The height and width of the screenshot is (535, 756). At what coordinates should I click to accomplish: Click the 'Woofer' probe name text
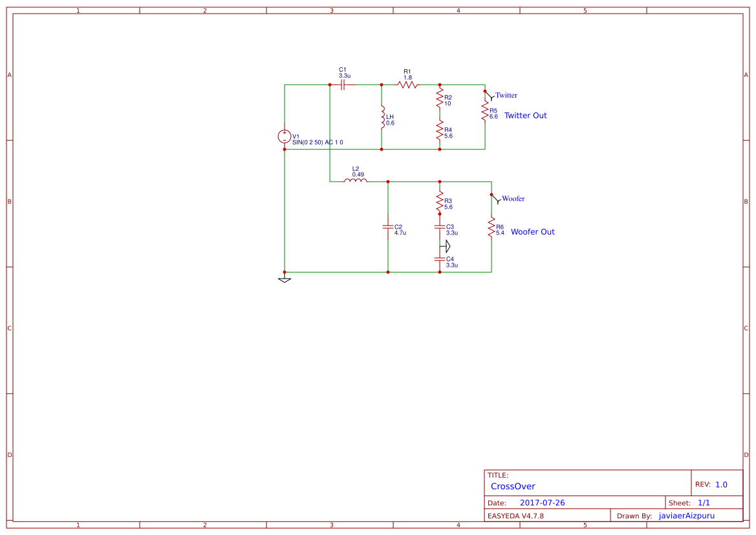(x=513, y=198)
